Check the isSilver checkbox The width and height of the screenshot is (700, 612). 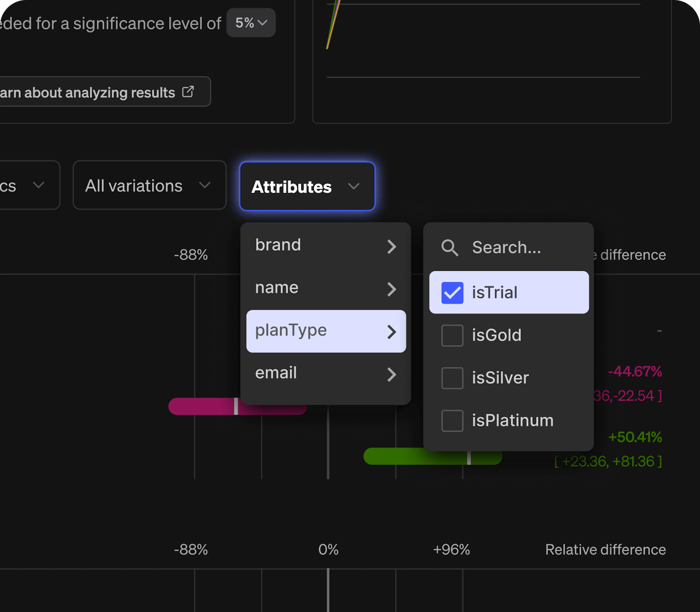[452, 378]
